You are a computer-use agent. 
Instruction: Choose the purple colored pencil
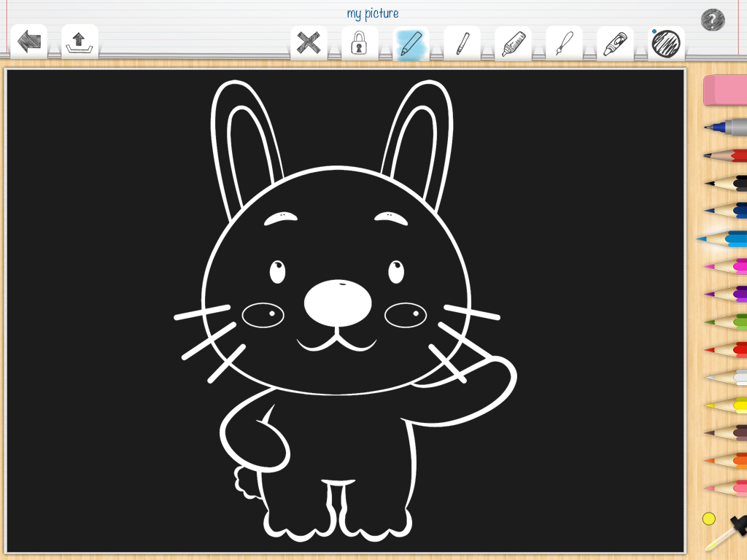tap(727, 293)
